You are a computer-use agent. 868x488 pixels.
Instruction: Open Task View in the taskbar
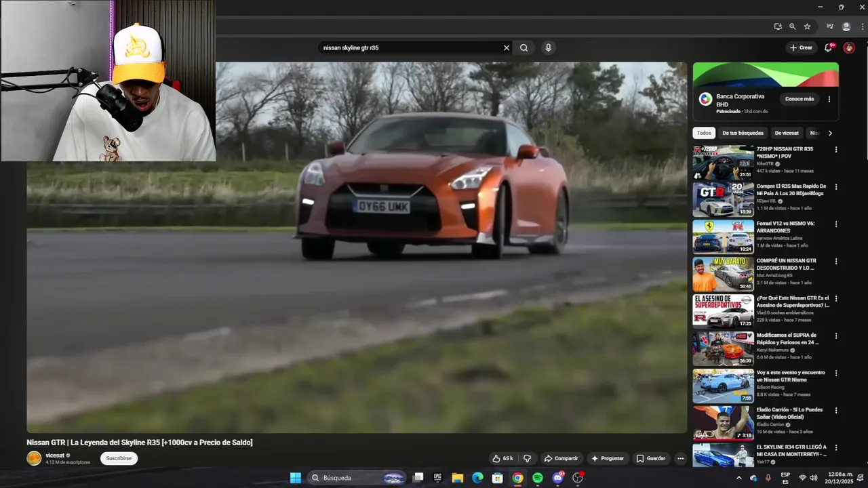tap(418, 478)
